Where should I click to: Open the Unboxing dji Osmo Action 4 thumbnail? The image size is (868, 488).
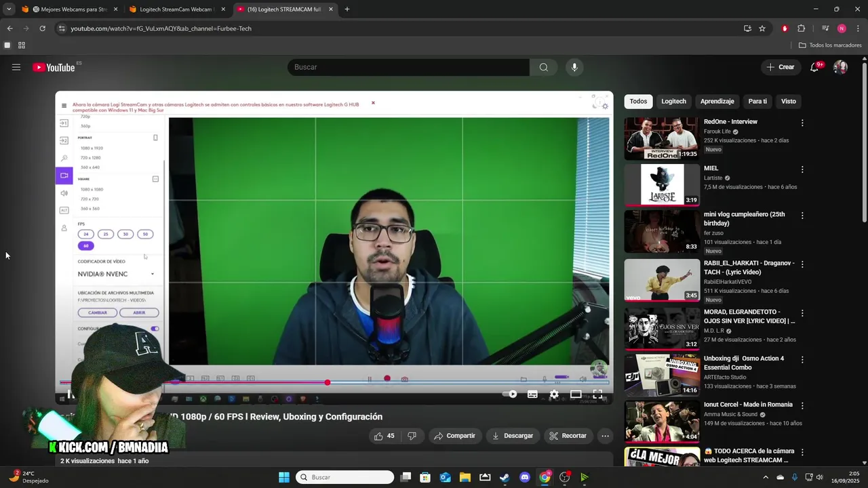point(662,375)
